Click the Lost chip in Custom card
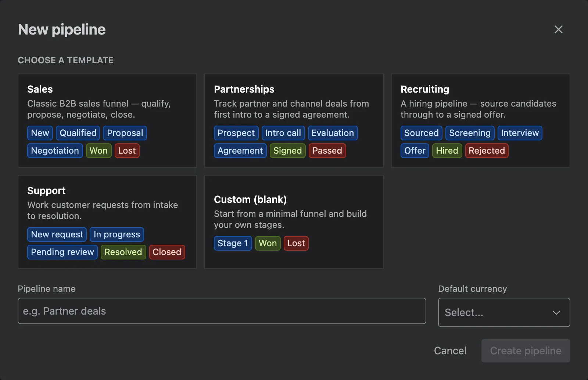The image size is (588, 380). click(296, 243)
